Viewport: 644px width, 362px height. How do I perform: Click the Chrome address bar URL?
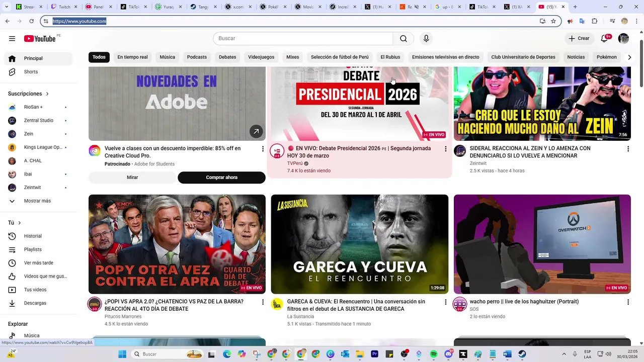tap(79, 21)
